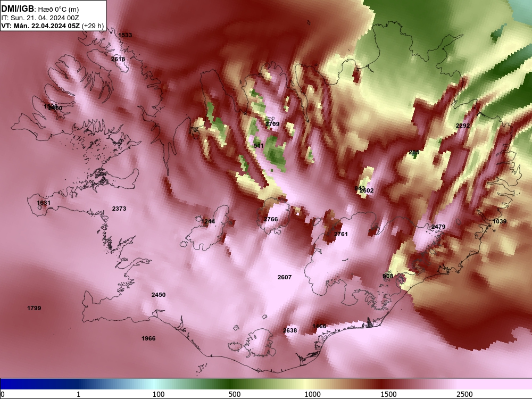Click the value 1466 on the map
The height and width of the screenshot is (399, 532).
point(319,326)
